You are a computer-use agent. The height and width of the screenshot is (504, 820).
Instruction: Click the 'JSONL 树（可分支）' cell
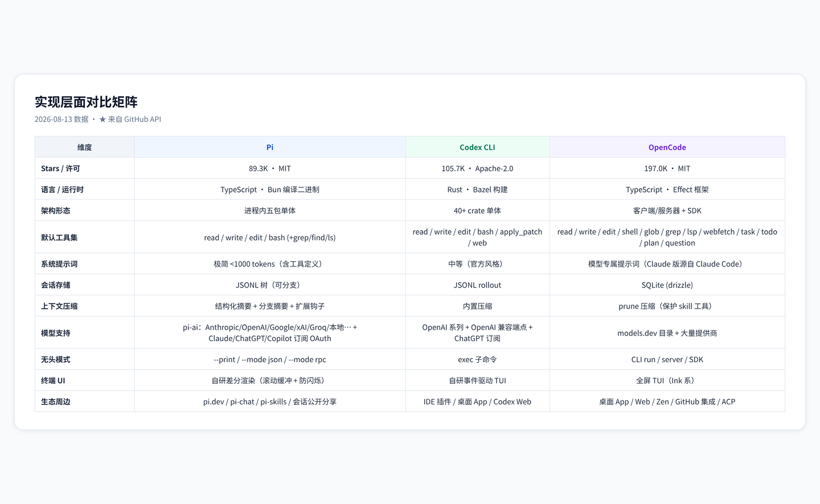270,285
